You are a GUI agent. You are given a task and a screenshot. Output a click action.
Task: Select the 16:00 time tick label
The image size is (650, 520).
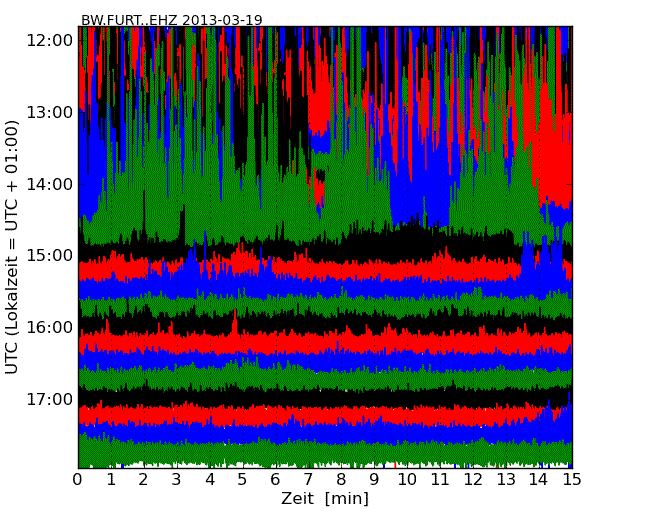tap(50, 328)
